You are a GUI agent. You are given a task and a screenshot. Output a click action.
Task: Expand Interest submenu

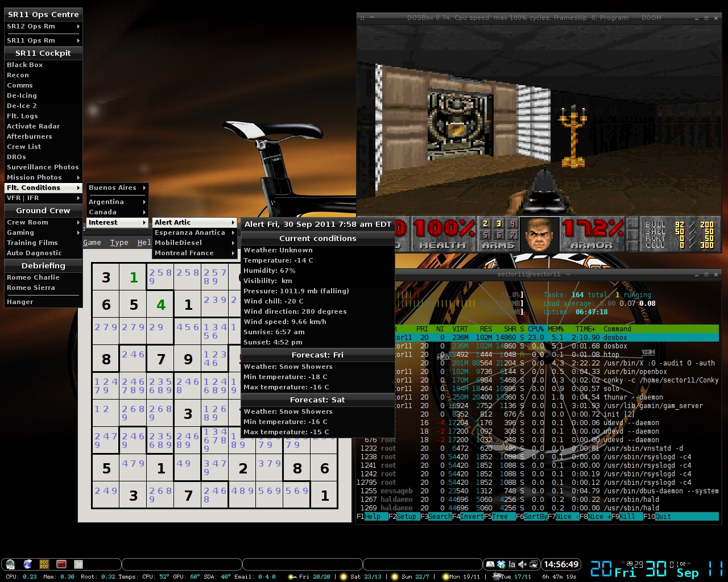coord(117,222)
